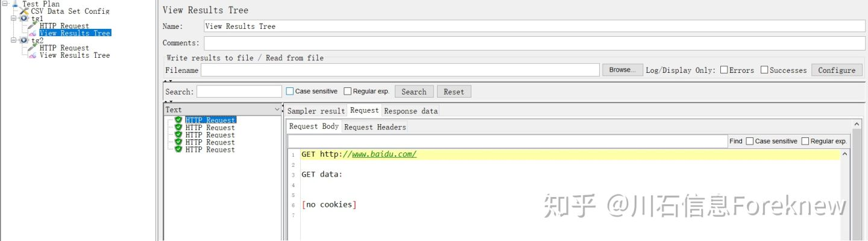
Task: Open the Request Headers sub-tab
Action: pos(375,127)
